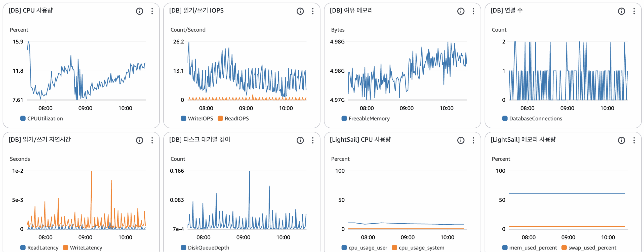The height and width of the screenshot is (252, 644).
Task: Click info icon on DB 디스크 대기열 깊이 widget
Action: (x=300, y=140)
